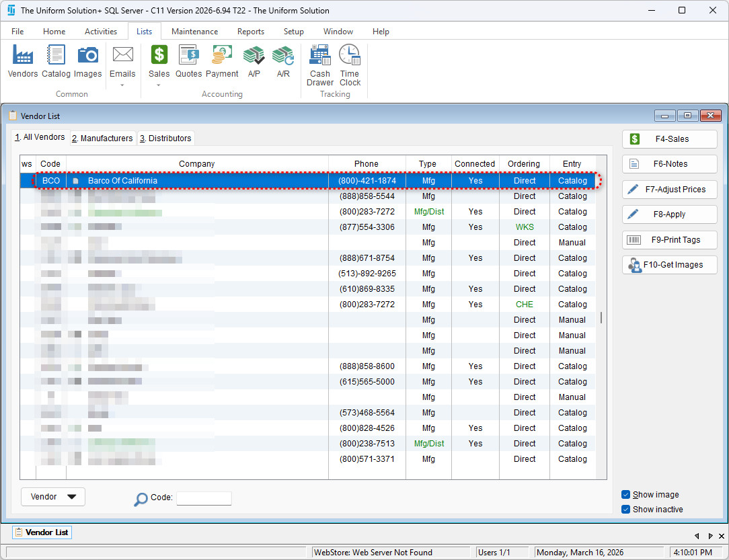Viewport: 729px width, 560px height.
Task: Switch to the Manufacturers tab
Action: click(102, 138)
